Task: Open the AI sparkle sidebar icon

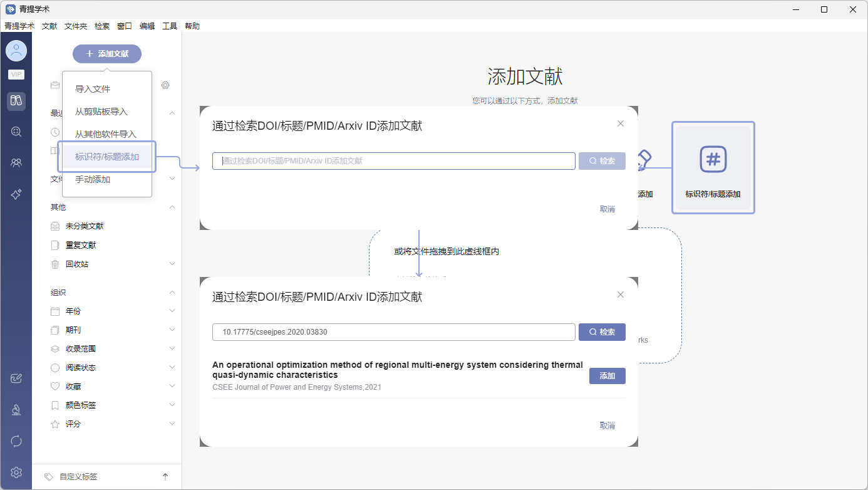Action: coord(16,194)
